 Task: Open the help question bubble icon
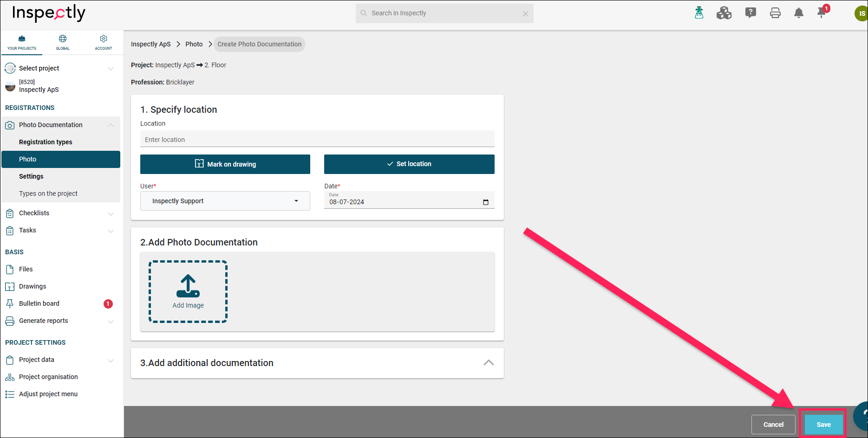(x=751, y=13)
